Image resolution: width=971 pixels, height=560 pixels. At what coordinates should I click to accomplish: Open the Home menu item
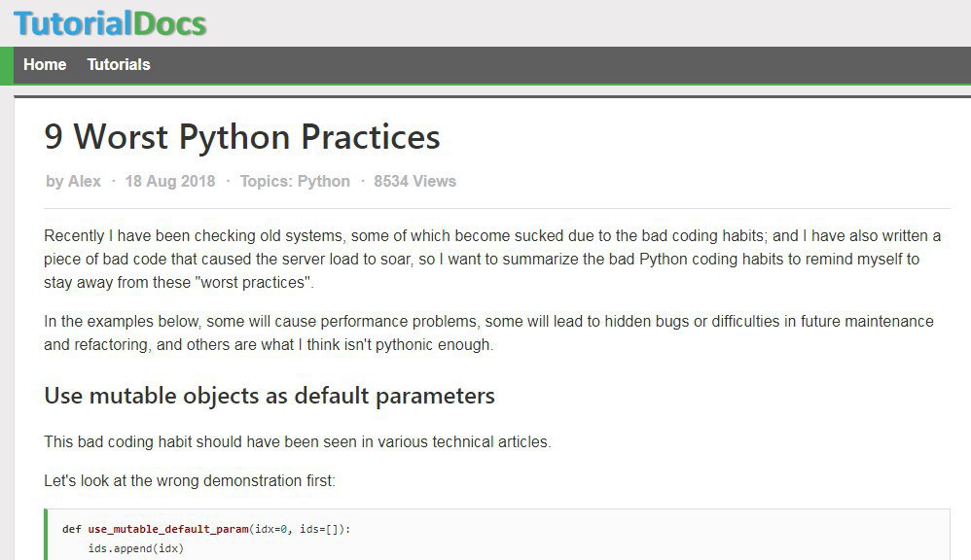[45, 64]
